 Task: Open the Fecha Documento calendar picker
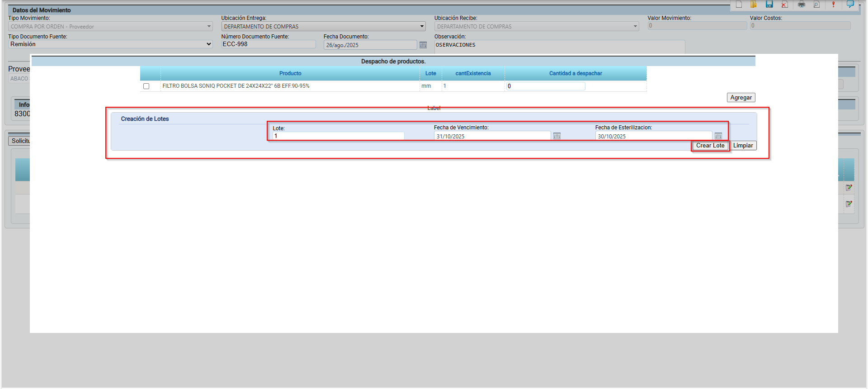pos(423,45)
